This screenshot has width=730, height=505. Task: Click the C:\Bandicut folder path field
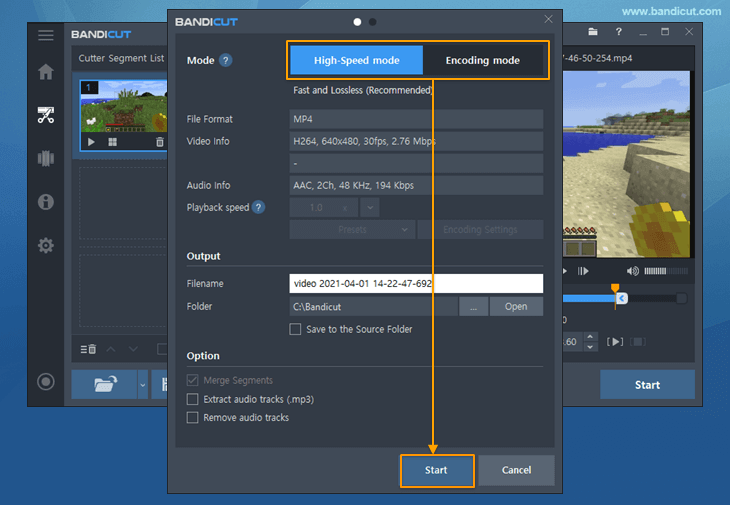point(373,307)
